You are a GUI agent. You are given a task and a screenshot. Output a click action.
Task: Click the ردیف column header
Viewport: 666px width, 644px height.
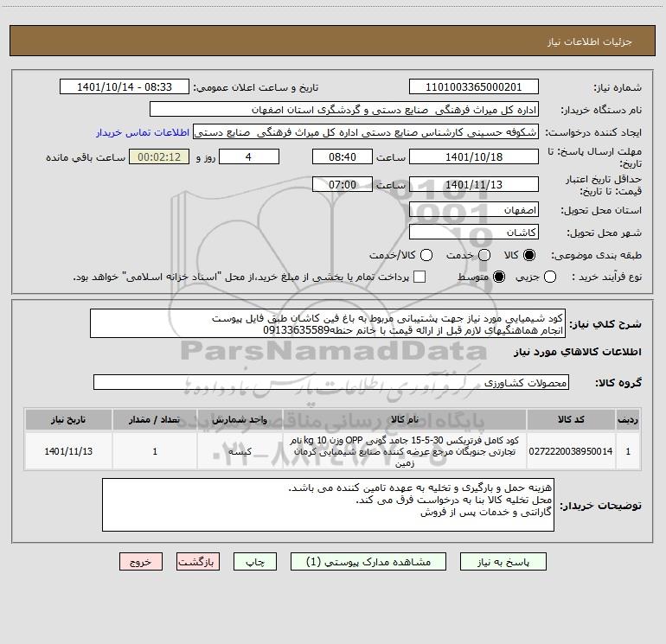click(x=628, y=420)
